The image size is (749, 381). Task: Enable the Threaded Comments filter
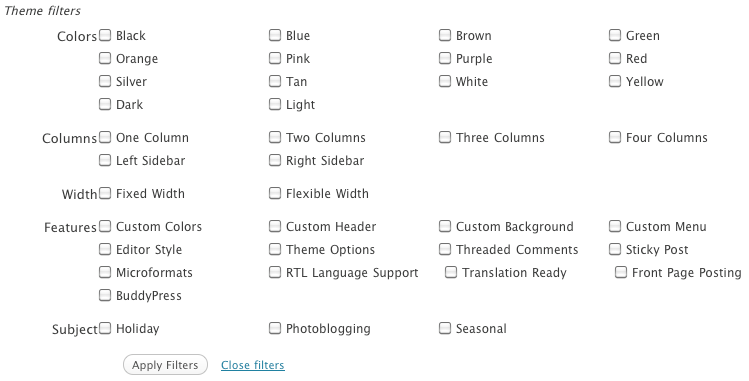[x=445, y=249]
